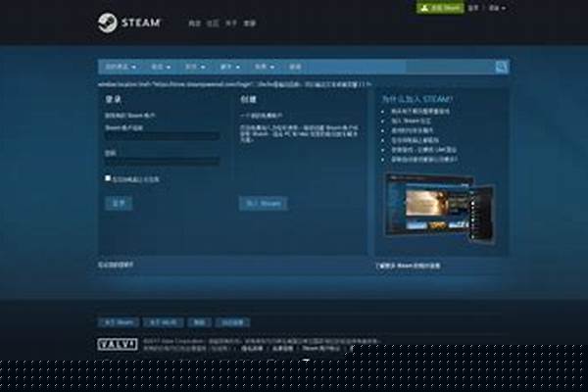The image size is (588, 392).
Task: Expand 硬件 dropdown in store navigation
Action: tap(230, 67)
